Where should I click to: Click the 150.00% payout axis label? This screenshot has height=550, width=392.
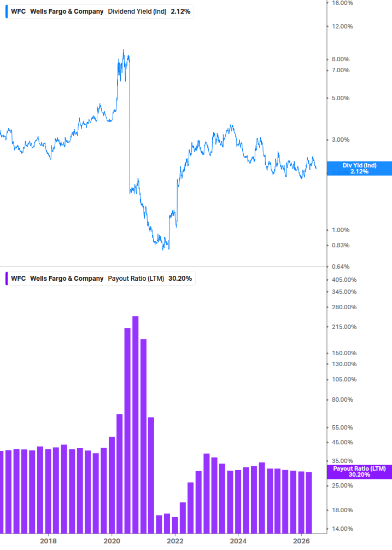tap(344, 353)
